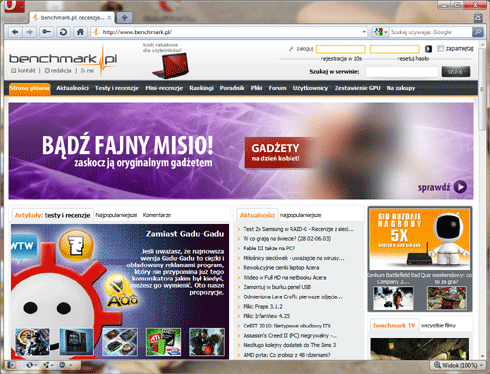490x374 pixels.
Task: Open the closed tabs trash icon
Action: 478,18
